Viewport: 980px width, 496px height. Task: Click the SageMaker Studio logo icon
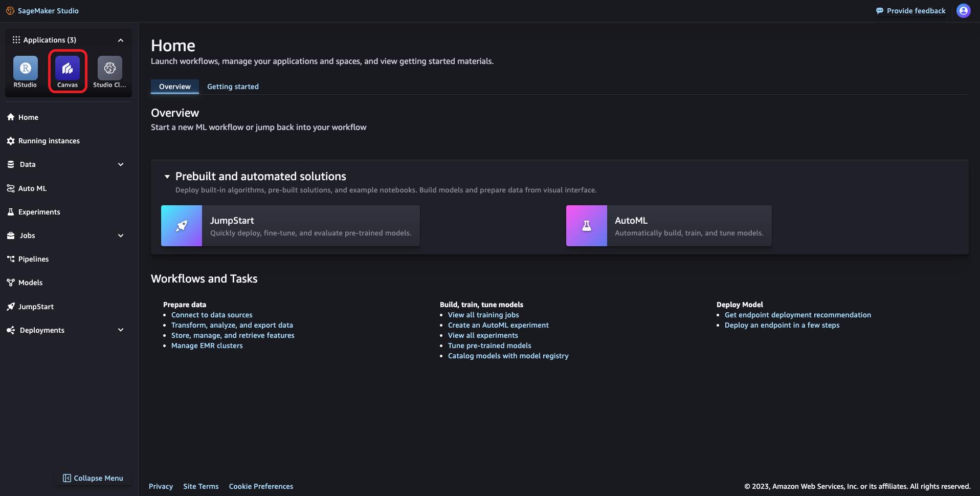coord(10,11)
